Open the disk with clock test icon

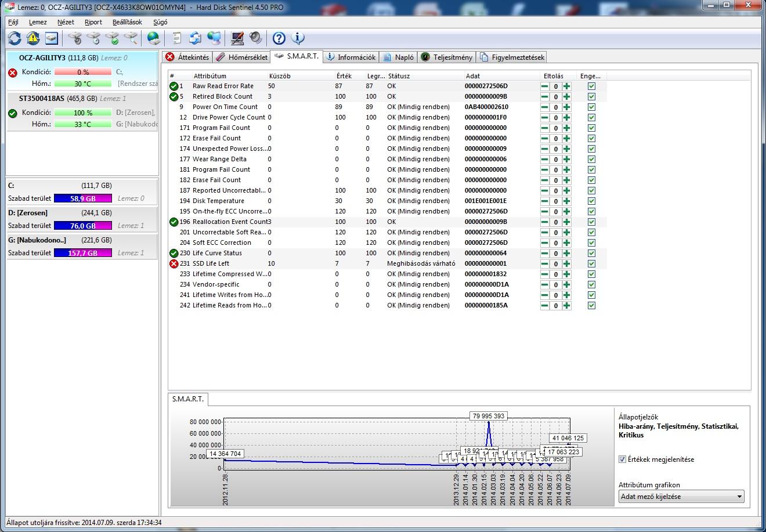tap(93, 38)
